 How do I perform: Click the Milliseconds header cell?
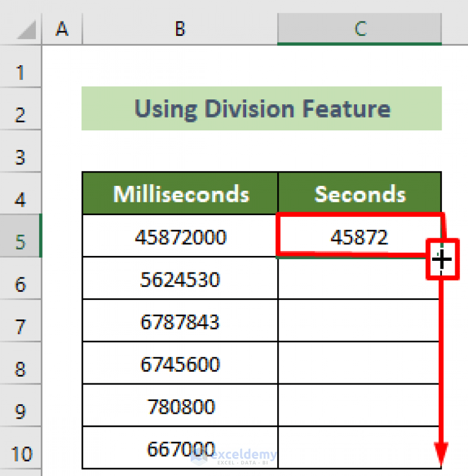coord(180,193)
